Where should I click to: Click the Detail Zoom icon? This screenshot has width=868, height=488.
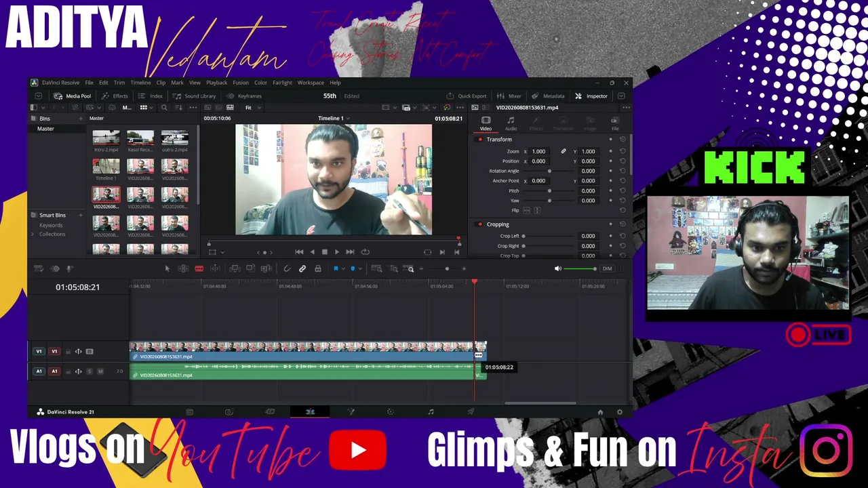click(x=393, y=269)
